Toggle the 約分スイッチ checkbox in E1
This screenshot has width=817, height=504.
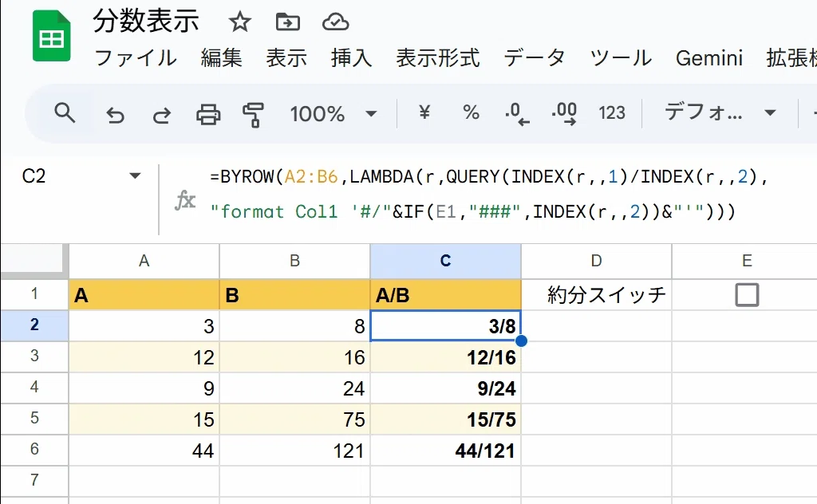pyautogui.click(x=747, y=295)
